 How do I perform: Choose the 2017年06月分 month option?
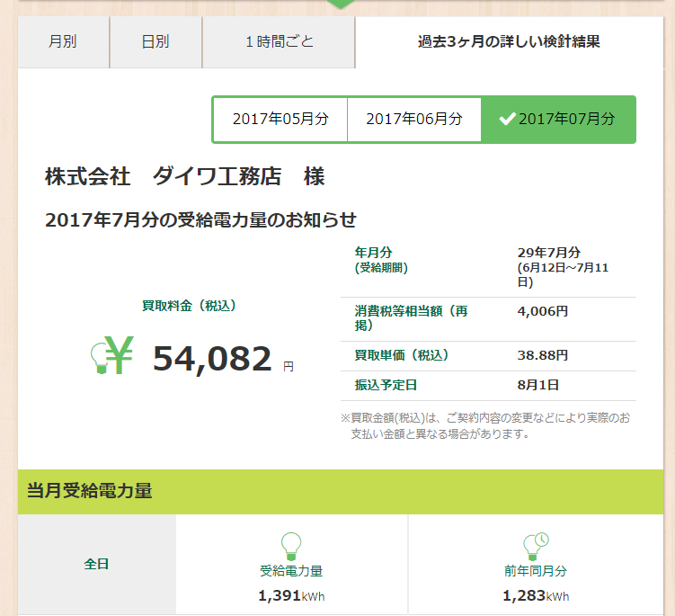[x=414, y=119]
